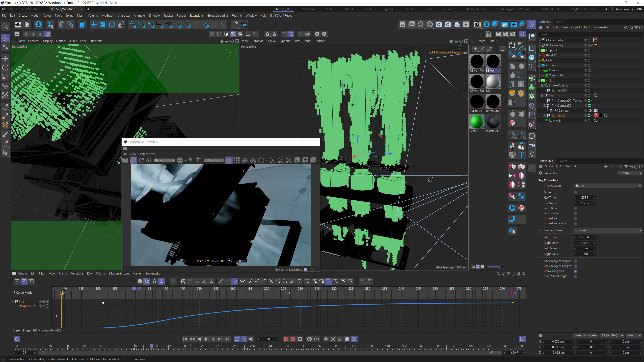Enable Lock Tangent Angles checkbox
The width and height of the screenshot is (644, 362).
pyautogui.click(x=575, y=261)
